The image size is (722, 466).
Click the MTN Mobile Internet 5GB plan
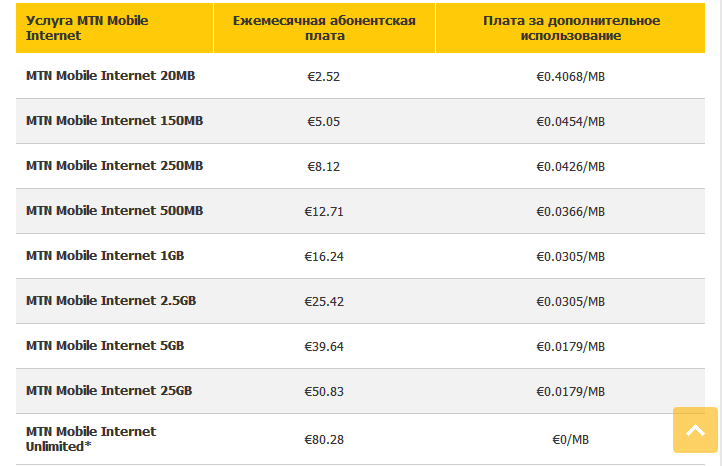click(105, 346)
